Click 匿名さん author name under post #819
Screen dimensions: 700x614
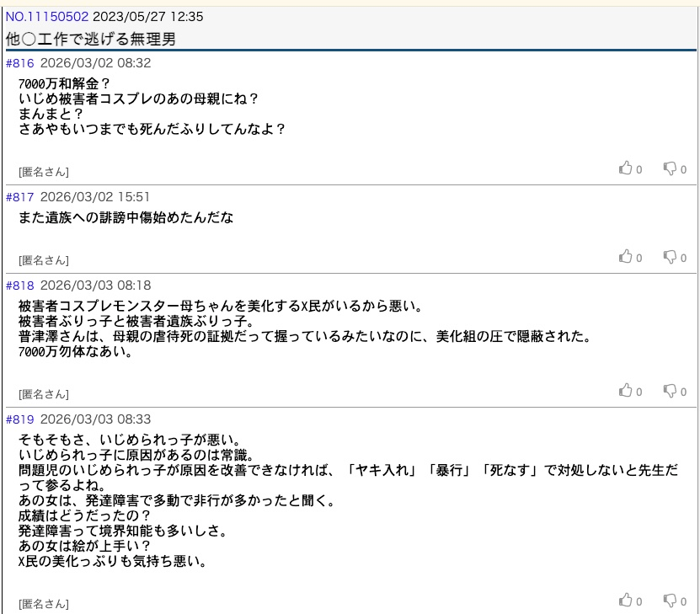tap(44, 604)
